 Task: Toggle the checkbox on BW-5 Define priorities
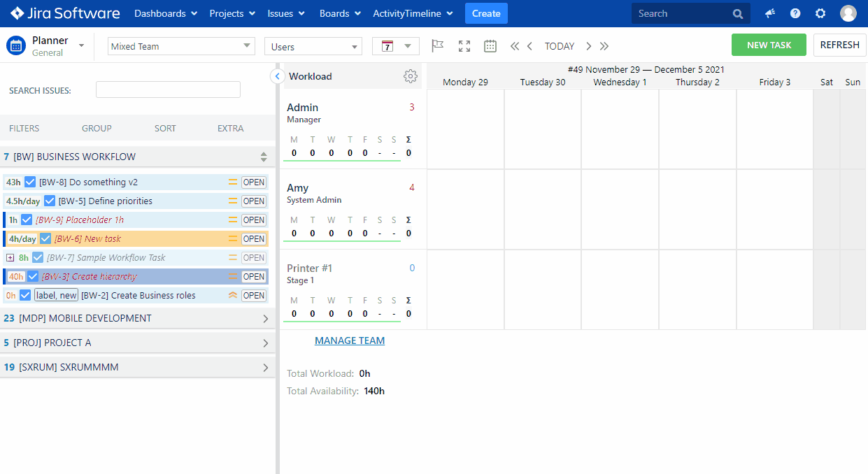tap(49, 201)
